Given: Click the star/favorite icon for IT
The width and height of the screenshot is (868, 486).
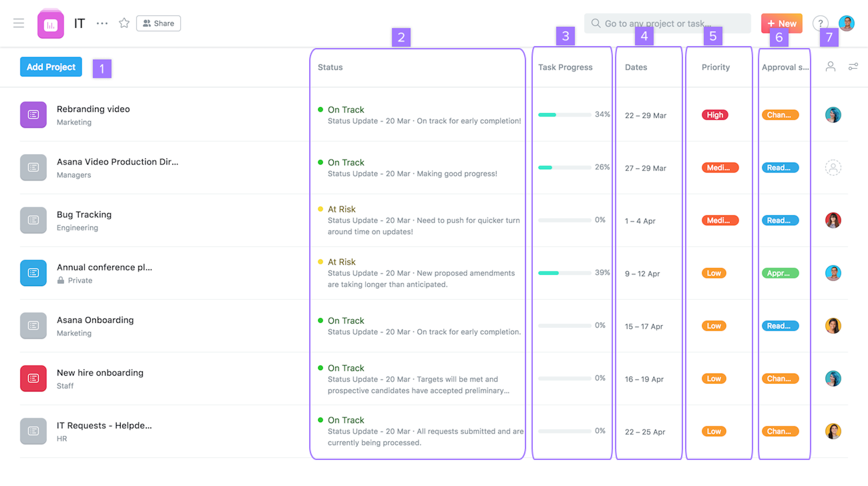Looking at the screenshot, I should pyautogui.click(x=123, y=23).
